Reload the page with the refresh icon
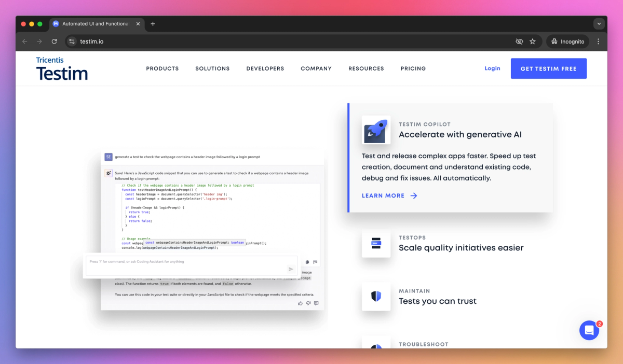 (54, 41)
